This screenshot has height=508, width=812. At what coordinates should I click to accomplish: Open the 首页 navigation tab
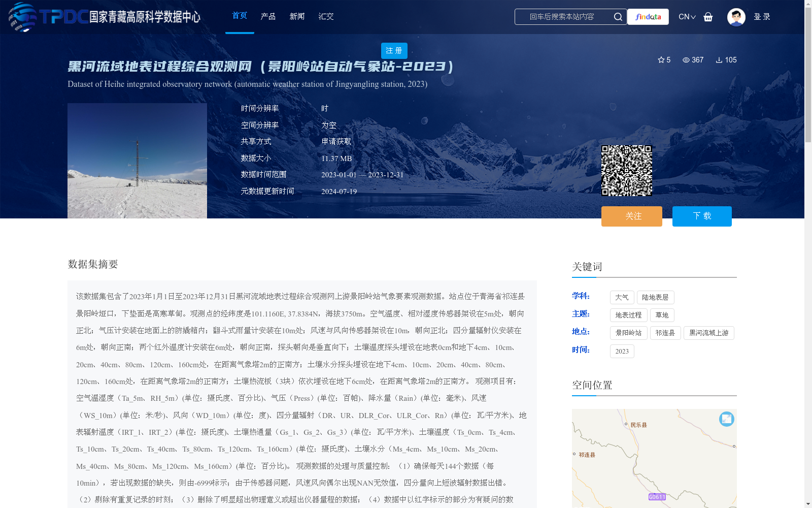tap(240, 16)
